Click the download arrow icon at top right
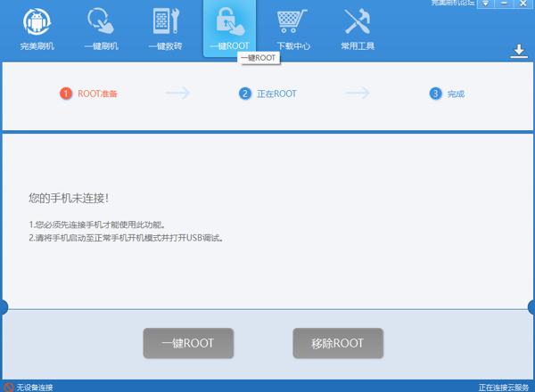 [x=519, y=52]
